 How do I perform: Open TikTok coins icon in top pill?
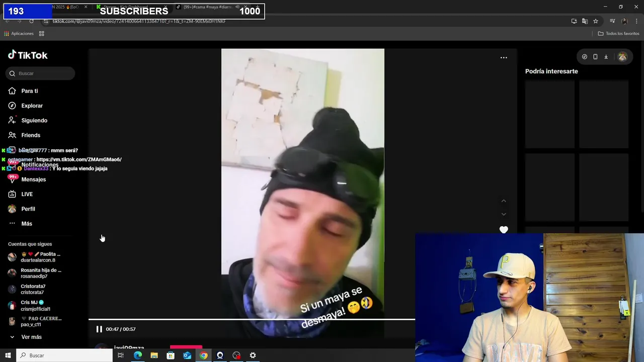pos(585,57)
